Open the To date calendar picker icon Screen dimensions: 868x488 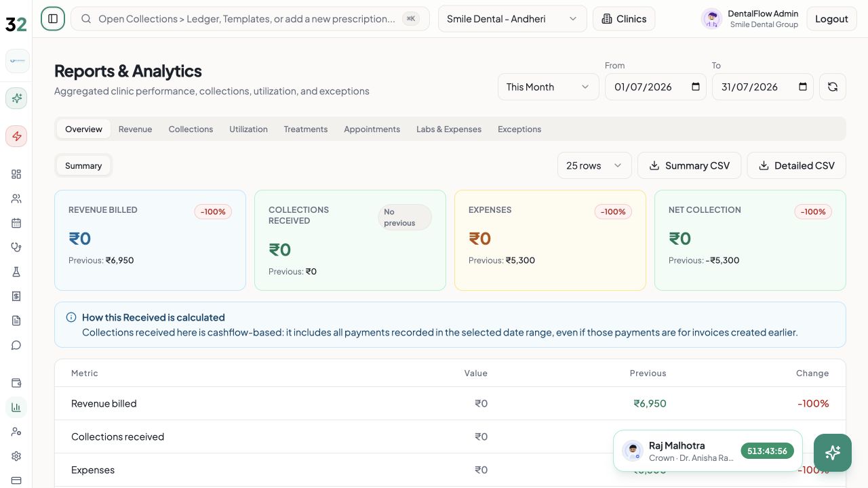803,87
